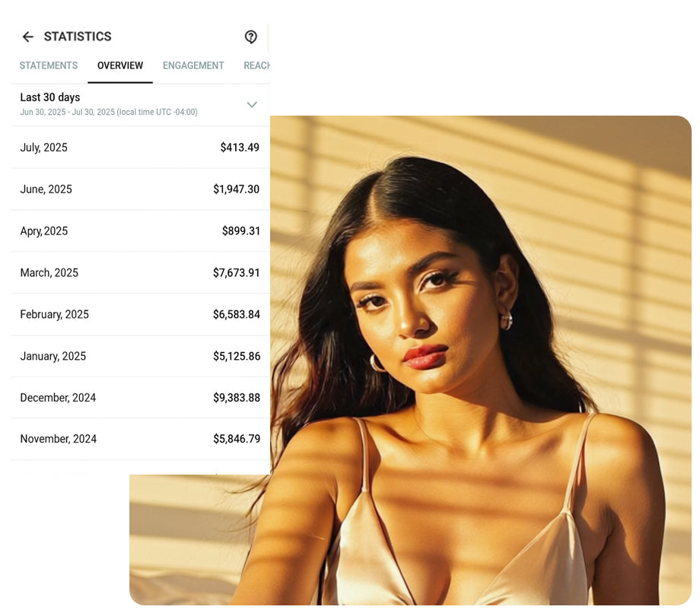This screenshot has height=613, width=700.
Task: Go back using the arrow icon
Action: 27,37
